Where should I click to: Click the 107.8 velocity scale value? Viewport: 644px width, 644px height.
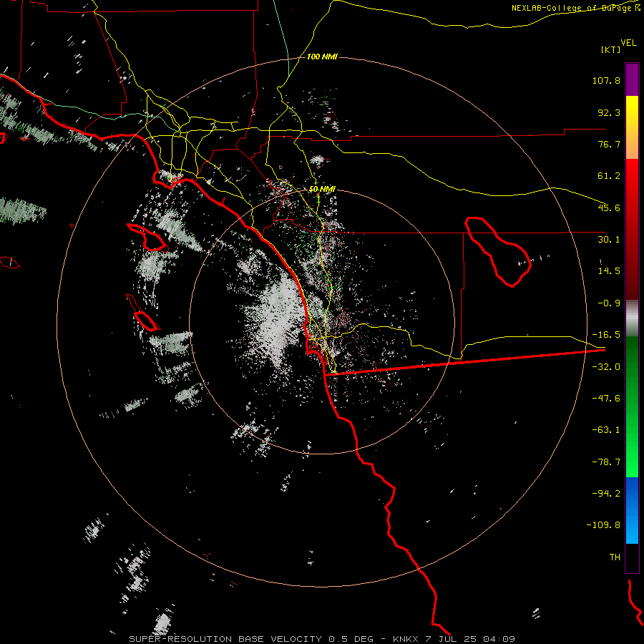[606, 80]
